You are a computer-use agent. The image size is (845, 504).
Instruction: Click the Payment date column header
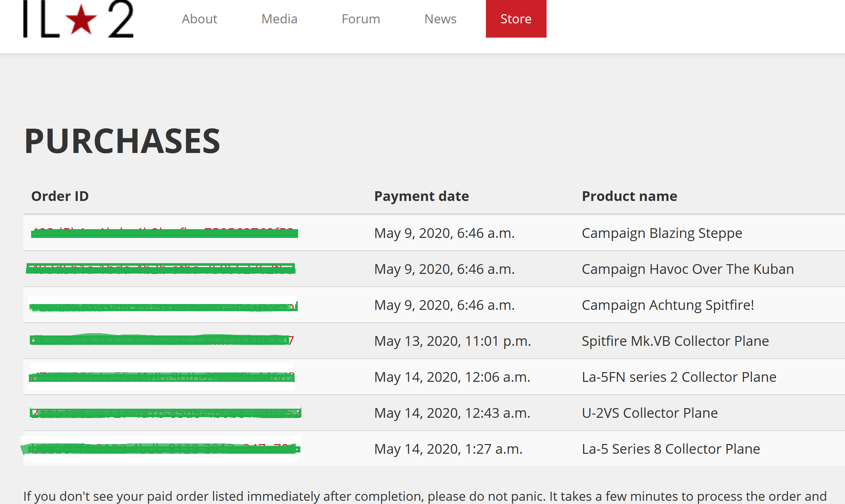point(421,196)
